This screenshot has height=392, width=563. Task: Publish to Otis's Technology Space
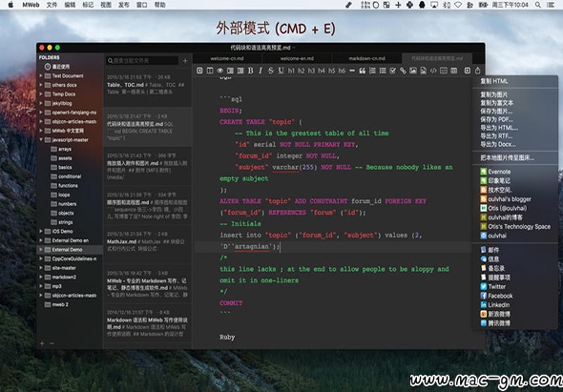point(515,226)
